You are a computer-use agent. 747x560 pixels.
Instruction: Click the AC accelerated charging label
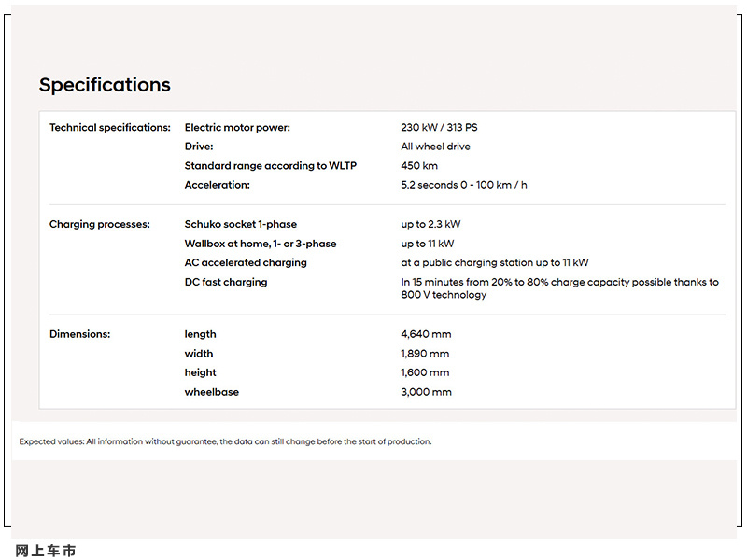pos(246,263)
